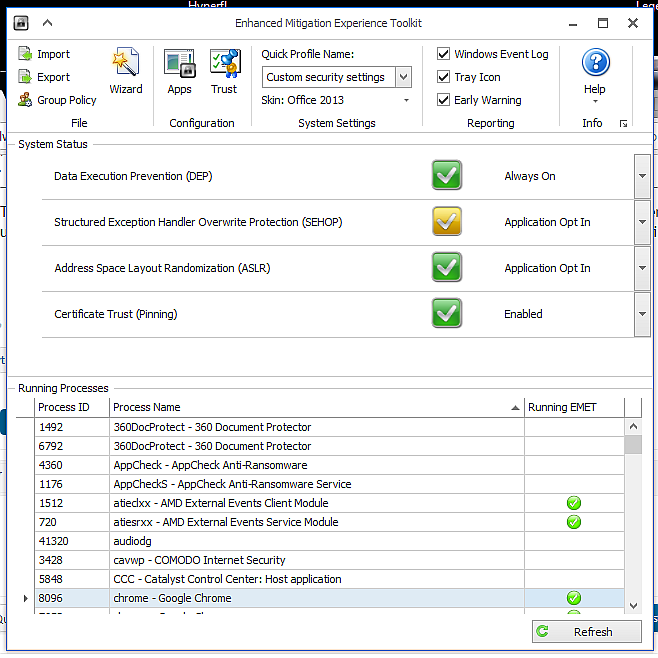Open the SEHOP setting dropdown arrow

642,222
